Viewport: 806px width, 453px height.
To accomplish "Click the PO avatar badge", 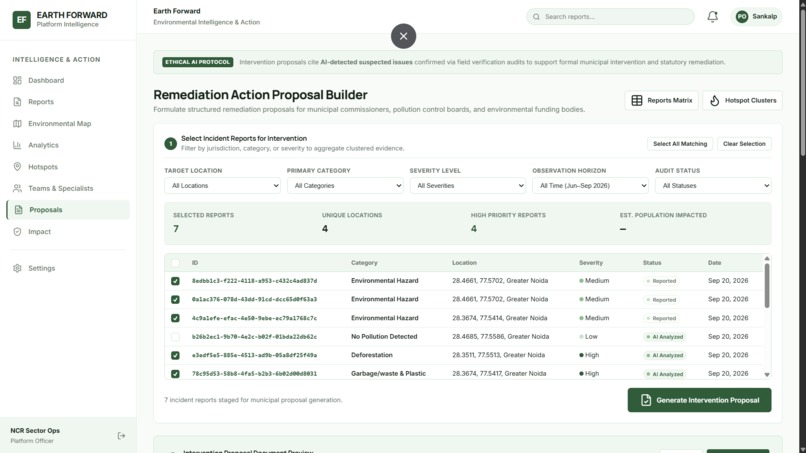I will tap(742, 16).
